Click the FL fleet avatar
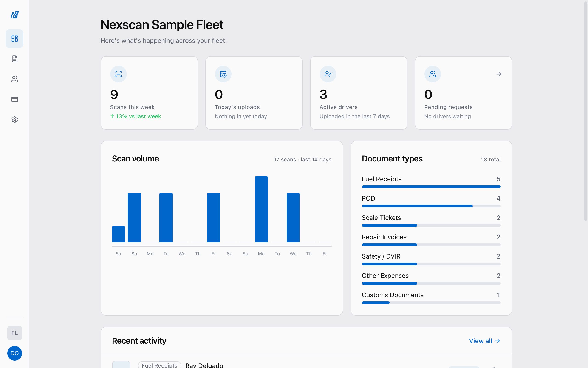The height and width of the screenshot is (368, 588). 14,333
